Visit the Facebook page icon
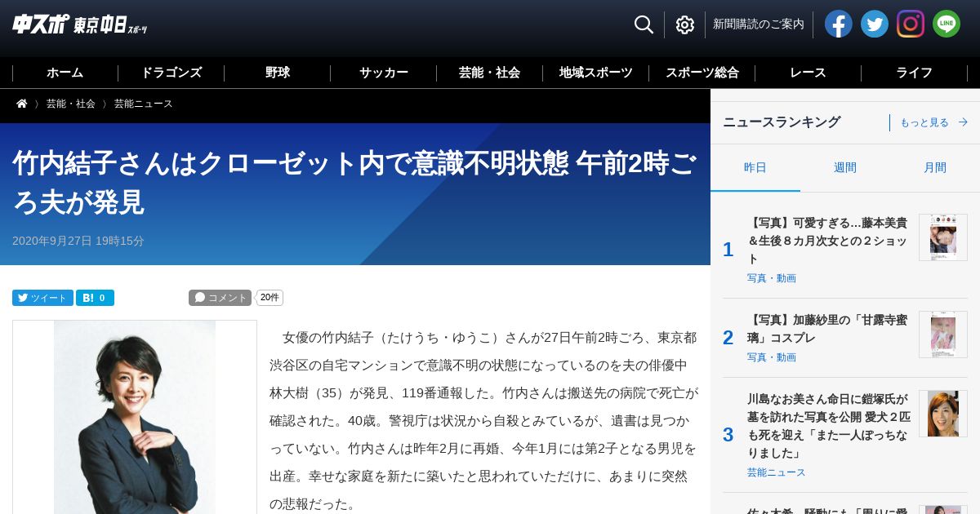This screenshot has width=980, height=514. pyautogui.click(x=838, y=24)
